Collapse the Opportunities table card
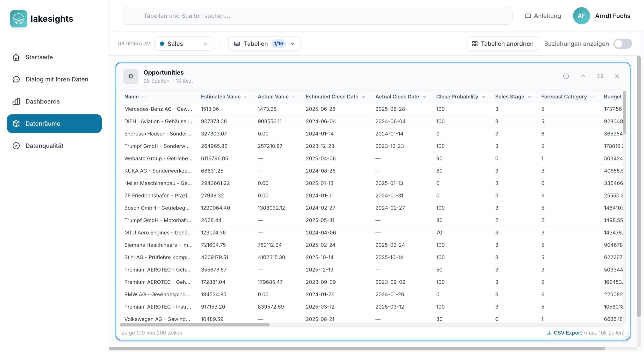This screenshot has height=352, width=644. pyautogui.click(x=583, y=76)
